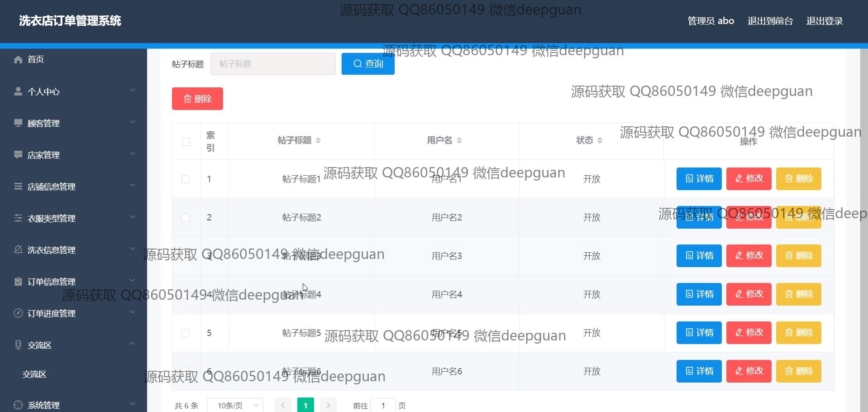
Task: Open 详情 for row 帖子标题1
Action: (x=699, y=179)
